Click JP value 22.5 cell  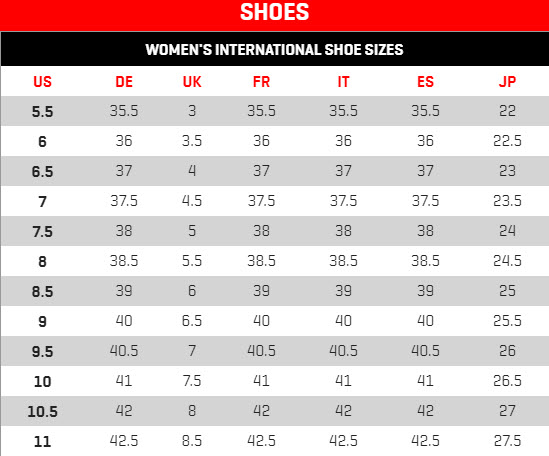[x=507, y=141]
